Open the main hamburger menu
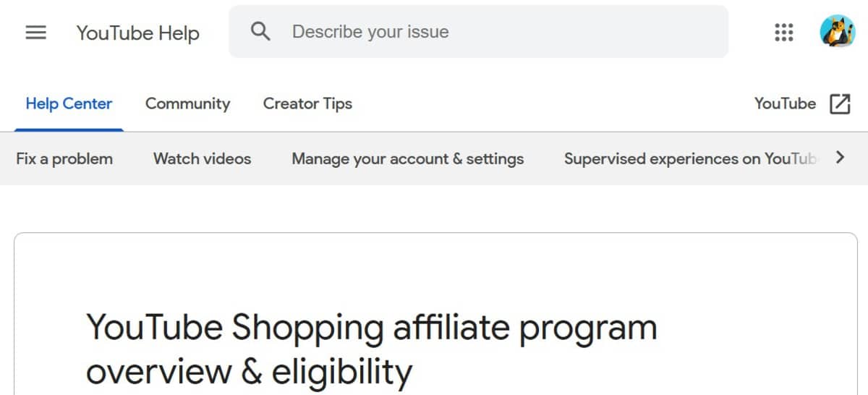Image resolution: width=868 pixels, height=395 pixels. click(35, 33)
